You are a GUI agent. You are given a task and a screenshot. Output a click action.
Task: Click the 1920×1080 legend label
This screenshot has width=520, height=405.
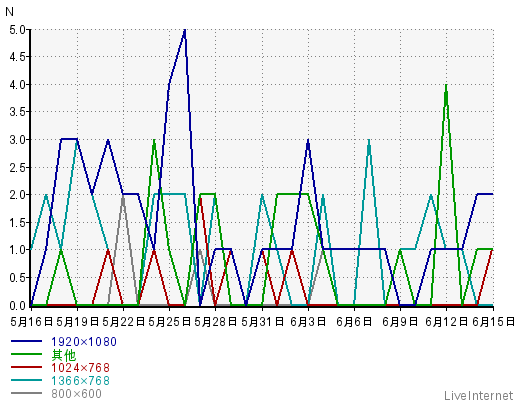point(84,342)
